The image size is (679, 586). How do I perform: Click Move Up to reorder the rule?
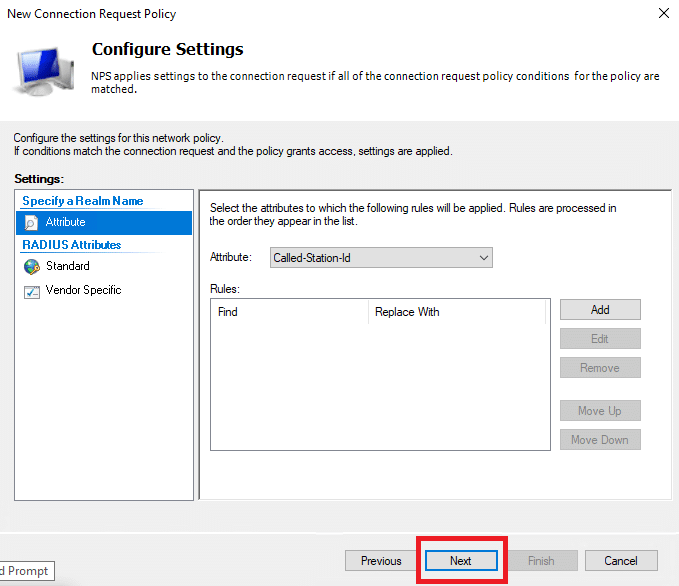[599, 411]
